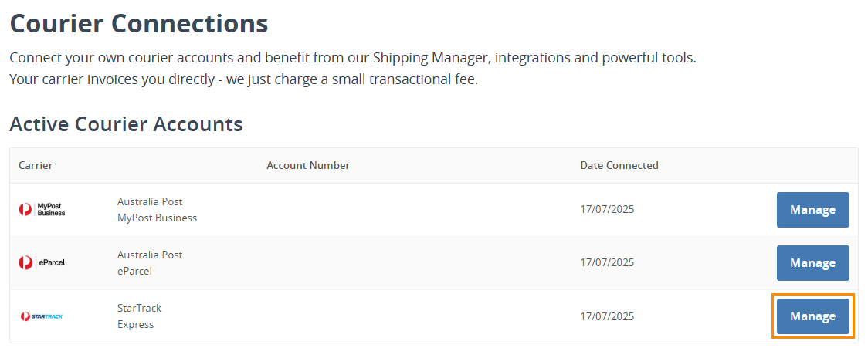Click the 'Your carrier invoices you directly' line
Screen dimensions: 868x358
tap(243, 79)
